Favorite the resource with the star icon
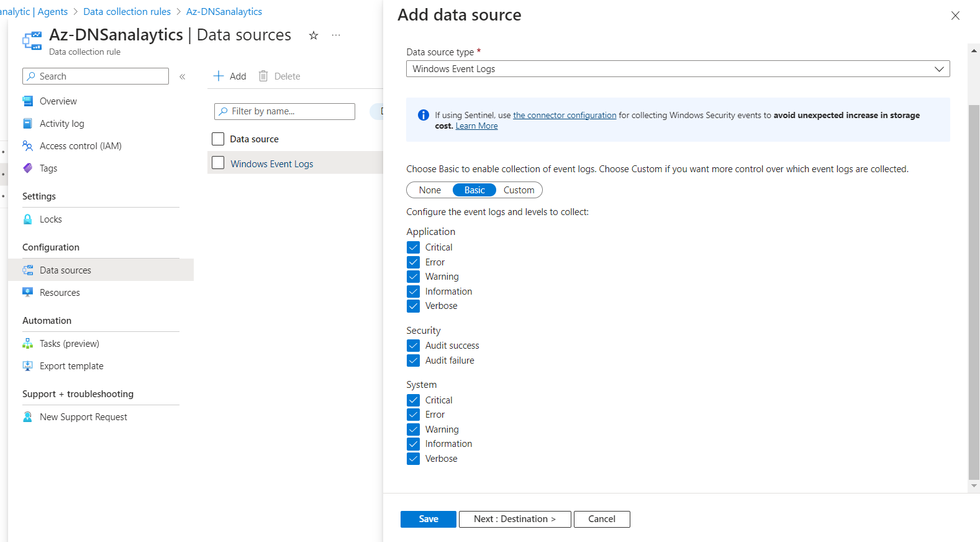 click(x=314, y=35)
